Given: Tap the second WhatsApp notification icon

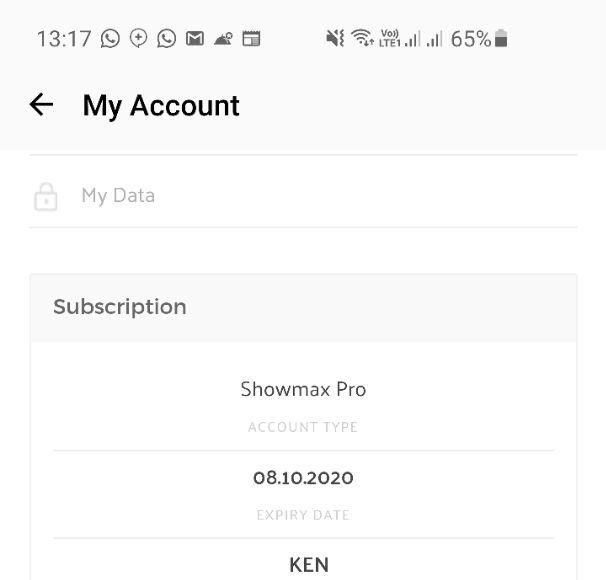Looking at the screenshot, I should coord(167,39).
